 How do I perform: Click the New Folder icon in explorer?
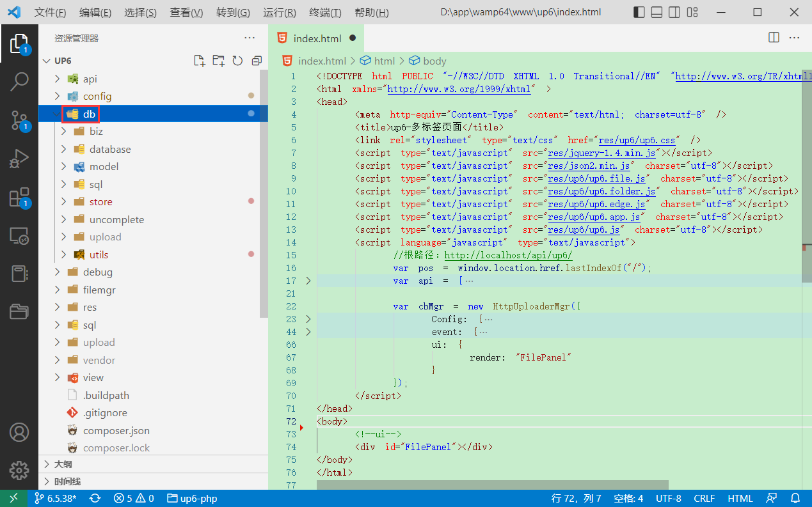coord(219,61)
